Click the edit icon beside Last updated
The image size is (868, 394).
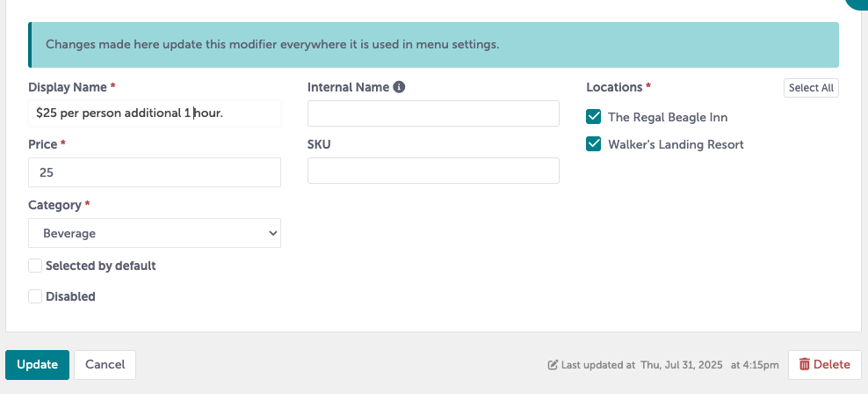[x=553, y=365]
